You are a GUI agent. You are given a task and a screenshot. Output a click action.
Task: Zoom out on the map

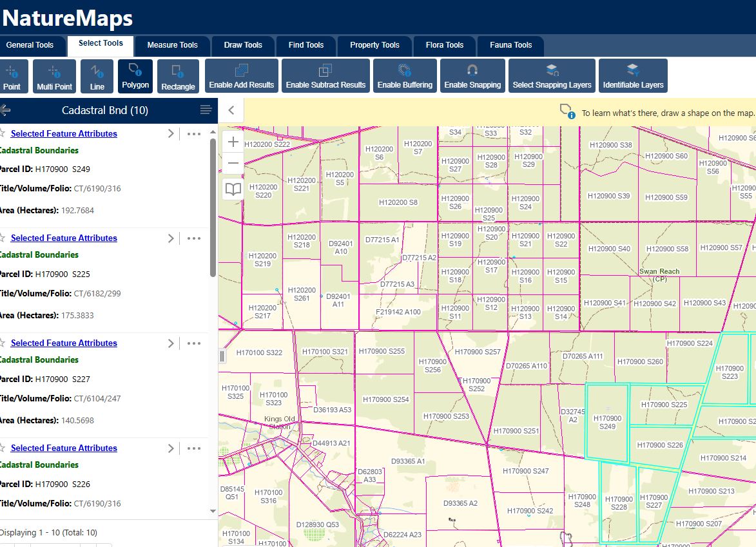click(x=233, y=163)
